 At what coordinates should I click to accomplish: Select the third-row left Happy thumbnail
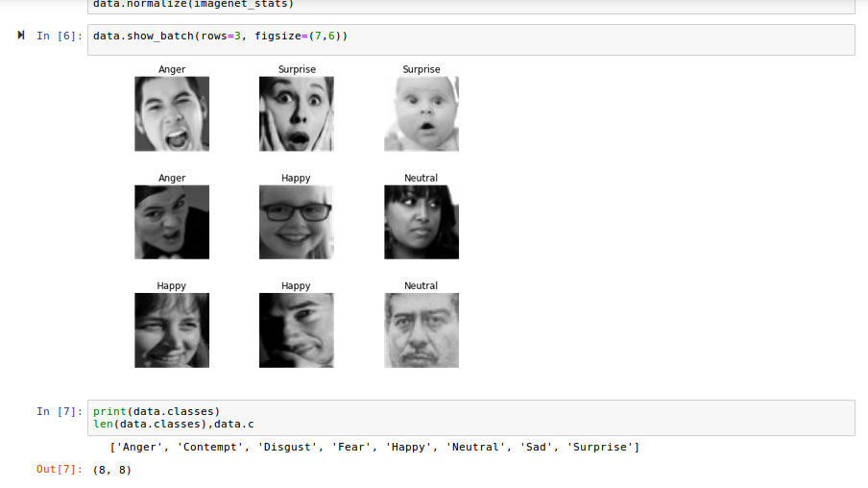[172, 330]
